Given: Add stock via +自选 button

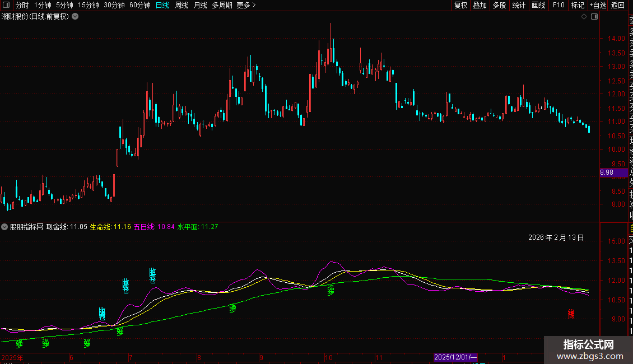Looking at the screenshot, I should pos(598,5).
